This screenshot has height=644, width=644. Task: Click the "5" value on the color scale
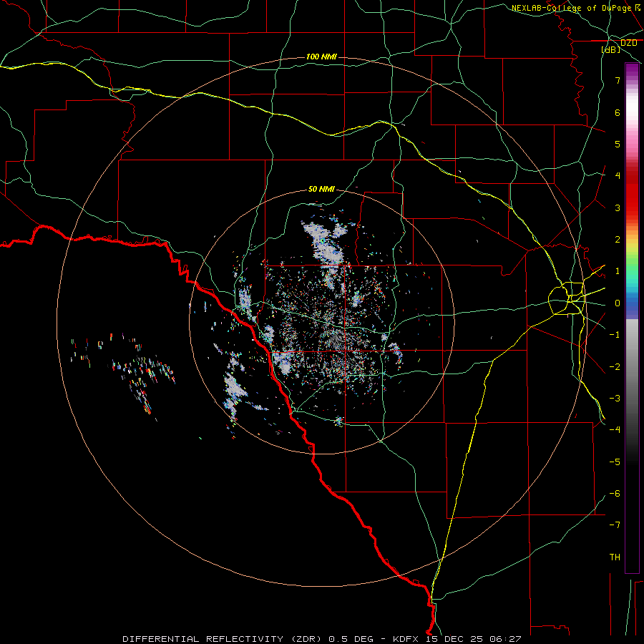[618, 144]
